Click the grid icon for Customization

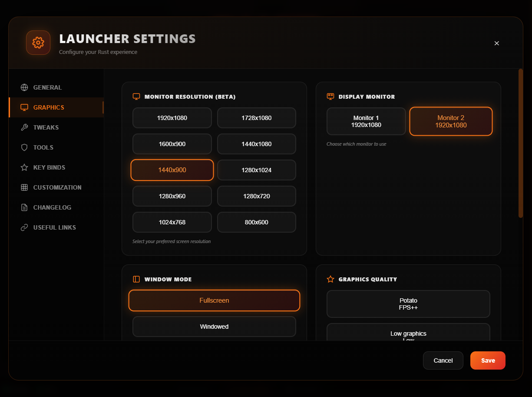click(24, 187)
